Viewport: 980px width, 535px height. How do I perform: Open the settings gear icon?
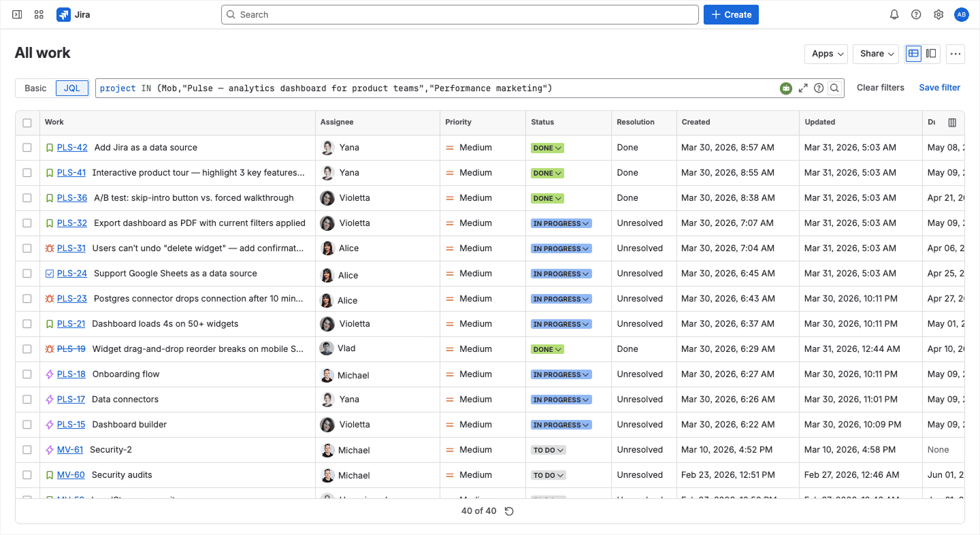(x=938, y=14)
